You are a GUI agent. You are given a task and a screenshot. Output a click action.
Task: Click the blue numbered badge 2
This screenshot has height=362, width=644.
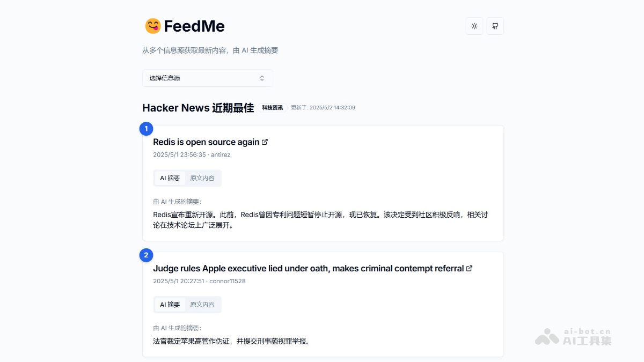tap(146, 255)
